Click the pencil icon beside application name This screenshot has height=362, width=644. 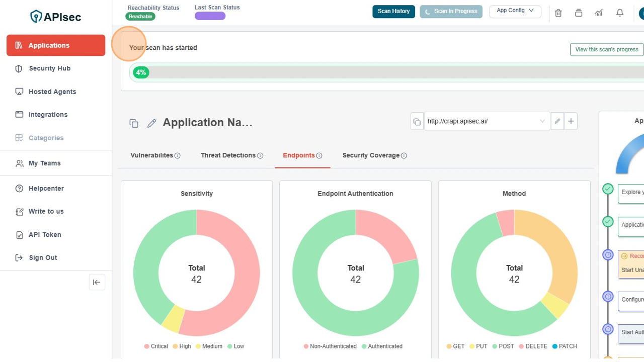click(x=151, y=123)
